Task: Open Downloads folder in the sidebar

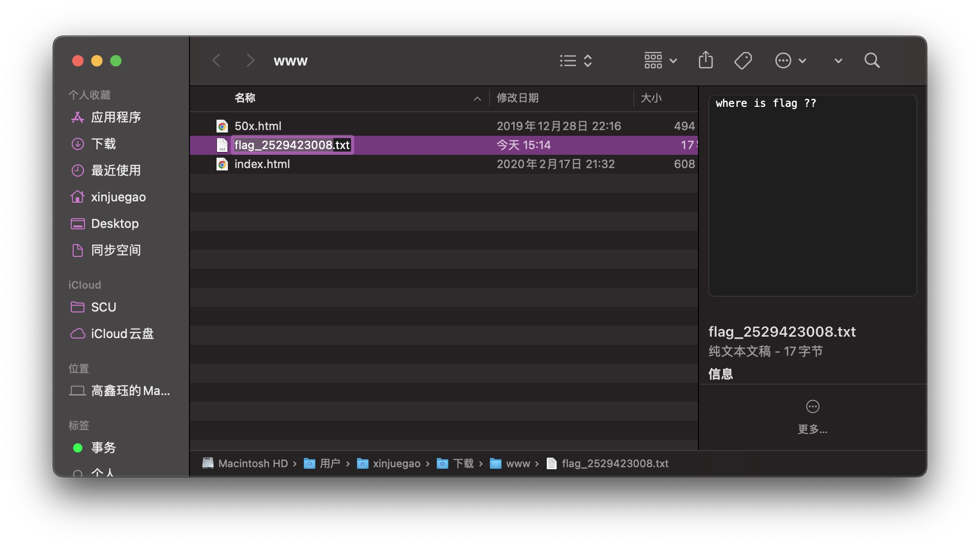Action: (103, 144)
